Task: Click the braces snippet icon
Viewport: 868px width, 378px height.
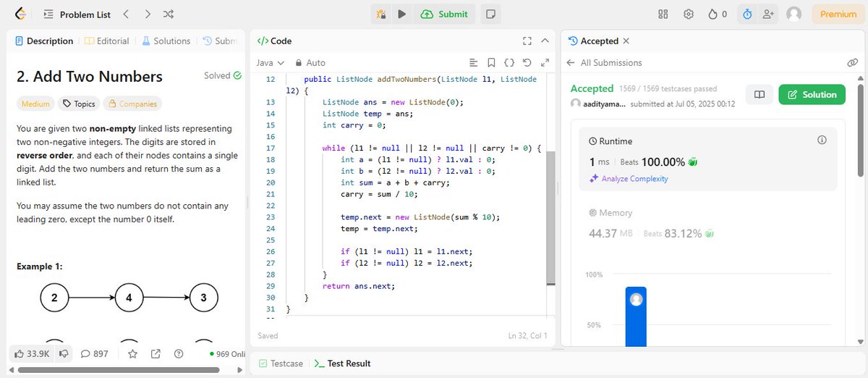Action: pos(509,63)
